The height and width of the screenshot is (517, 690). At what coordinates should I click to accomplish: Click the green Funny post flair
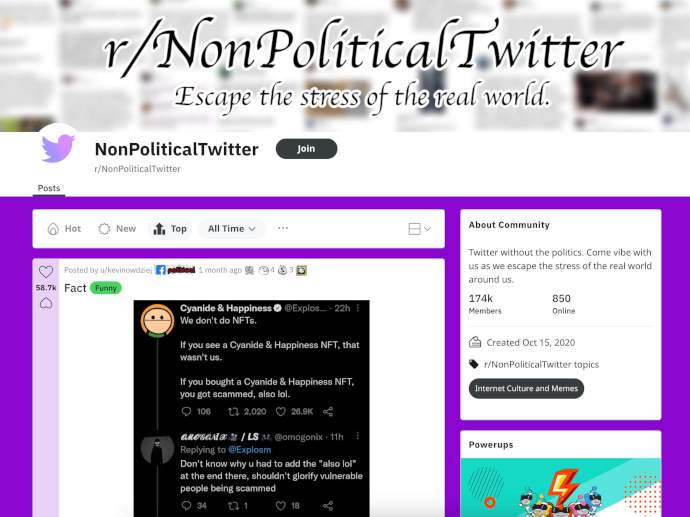[106, 288]
